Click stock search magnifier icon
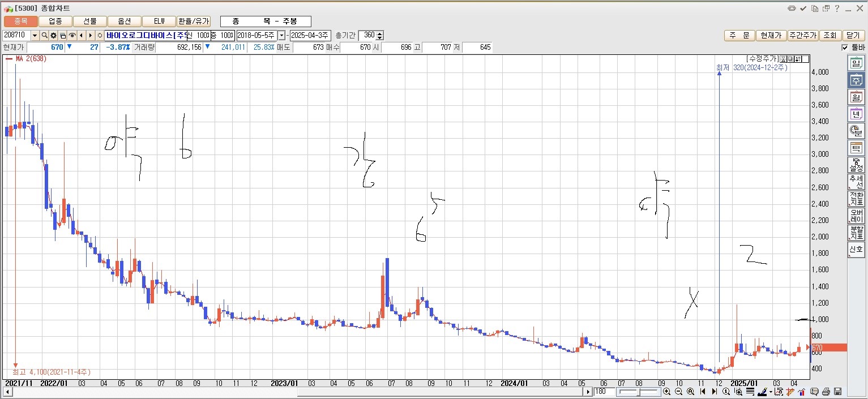 44,36
